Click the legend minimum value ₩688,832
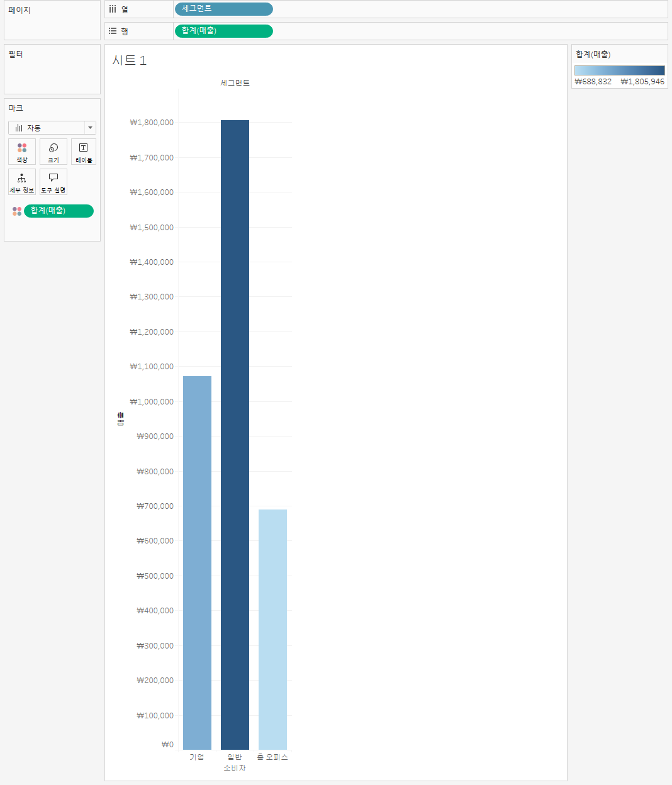672x785 pixels. pyautogui.click(x=593, y=82)
